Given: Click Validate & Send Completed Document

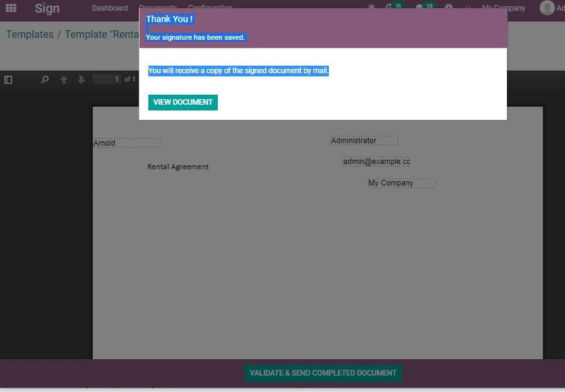Looking at the screenshot, I should click(323, 373).
